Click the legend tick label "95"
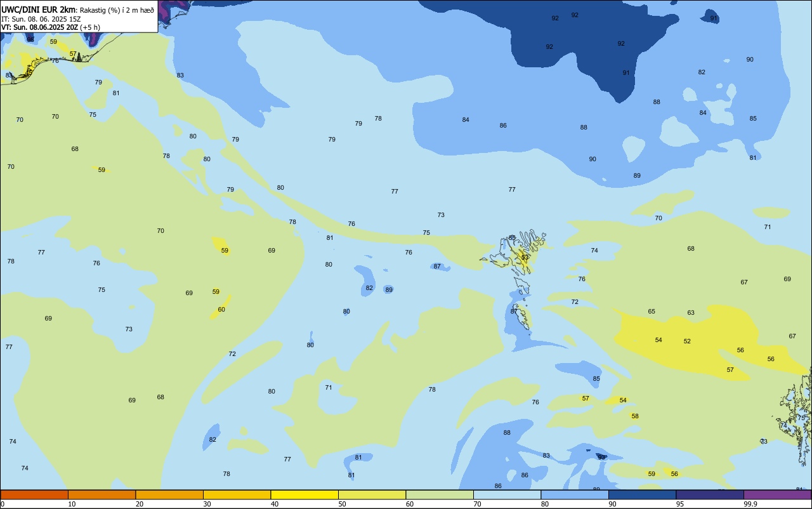812x509 pixels. pos(680,504)
